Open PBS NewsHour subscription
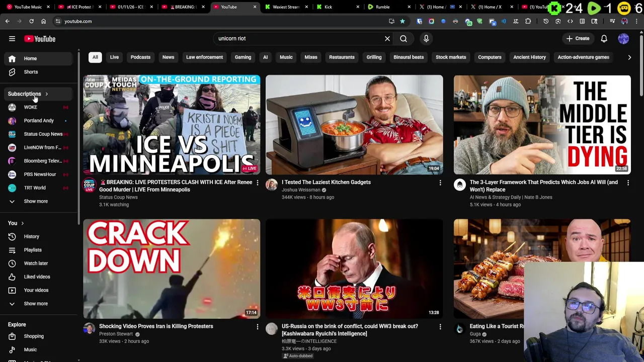Image resolution: width=644 pixels, height=362 pixels. 38,174
